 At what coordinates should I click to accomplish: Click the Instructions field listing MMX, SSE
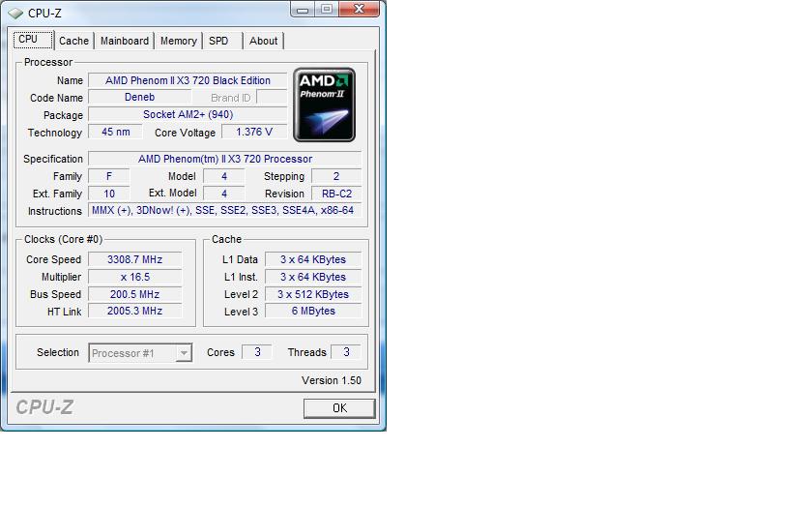[x=224, y=211]
